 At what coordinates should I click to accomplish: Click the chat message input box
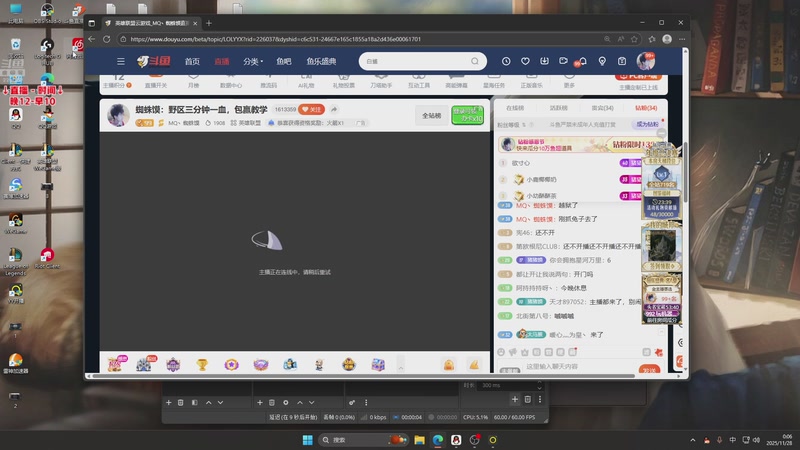578,367
